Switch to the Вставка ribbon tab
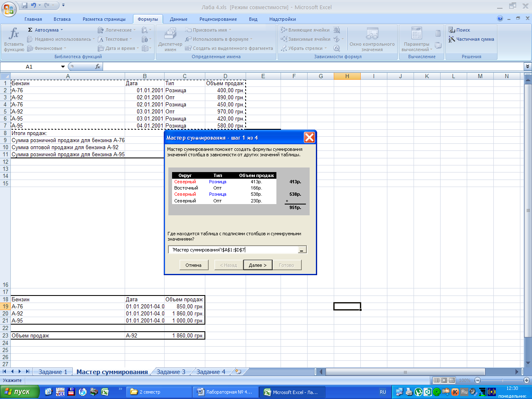Image resolution: width=532 pixels, height=399 pixels. click(62, 19)
